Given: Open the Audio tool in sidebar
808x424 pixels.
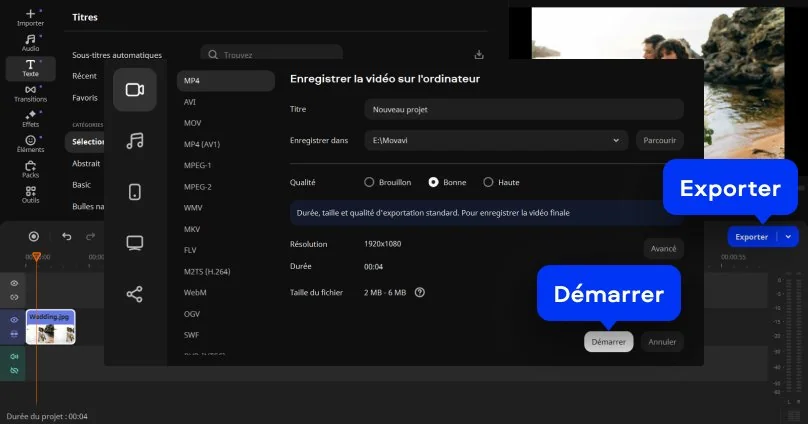Looking at the screenshot, I should [30, 42].
